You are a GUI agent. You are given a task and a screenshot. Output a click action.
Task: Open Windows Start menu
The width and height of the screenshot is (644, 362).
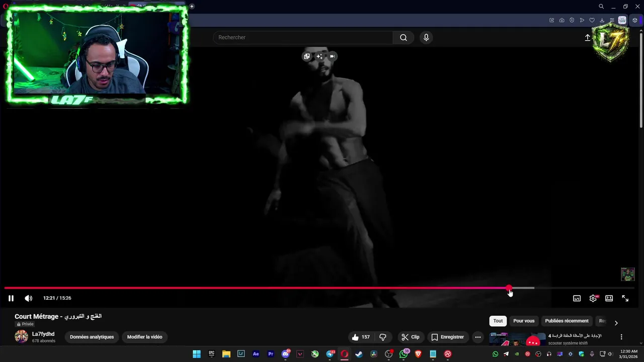197,354
